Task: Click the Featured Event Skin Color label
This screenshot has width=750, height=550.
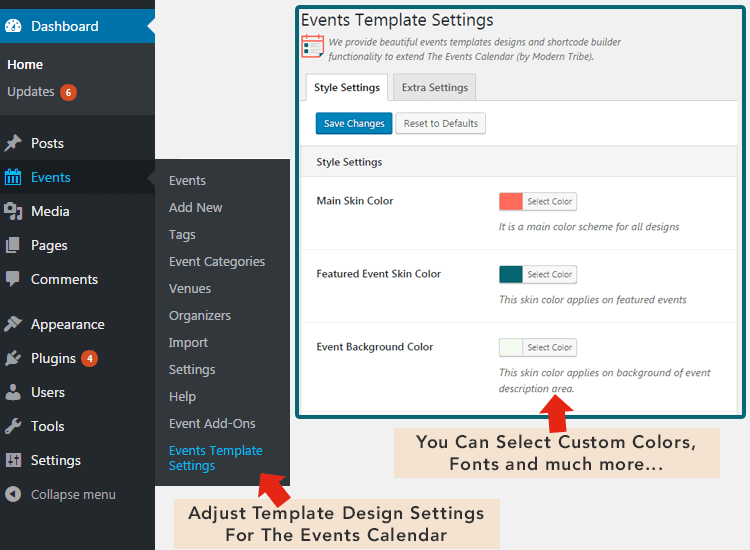Action: 378,274
